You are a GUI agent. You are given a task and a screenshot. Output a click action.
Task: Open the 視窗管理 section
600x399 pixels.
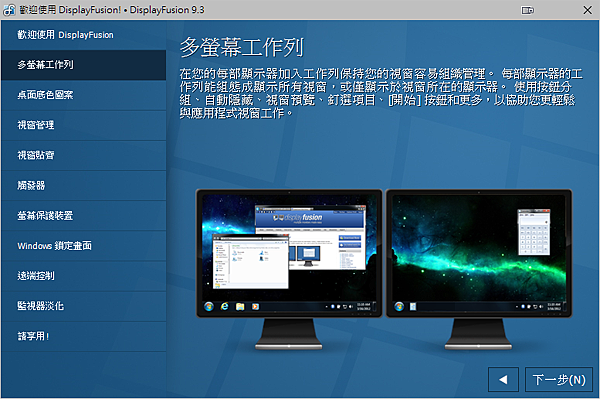83,125
